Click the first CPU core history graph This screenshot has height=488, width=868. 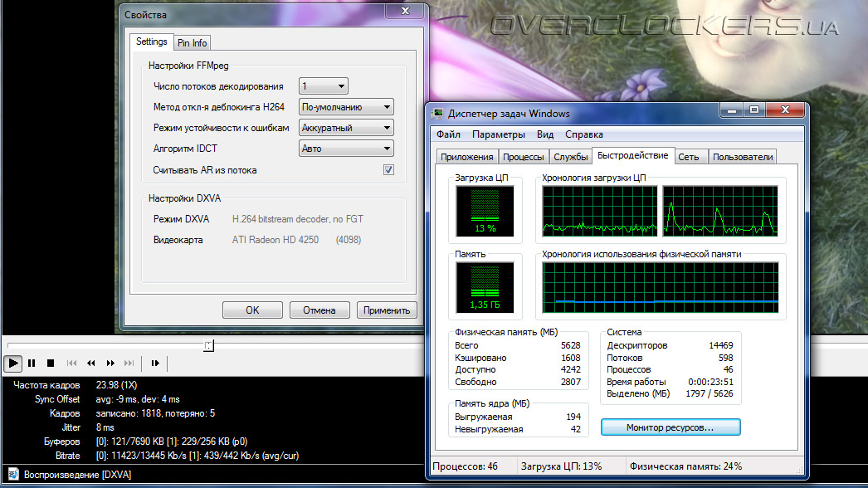click(600, 211)
